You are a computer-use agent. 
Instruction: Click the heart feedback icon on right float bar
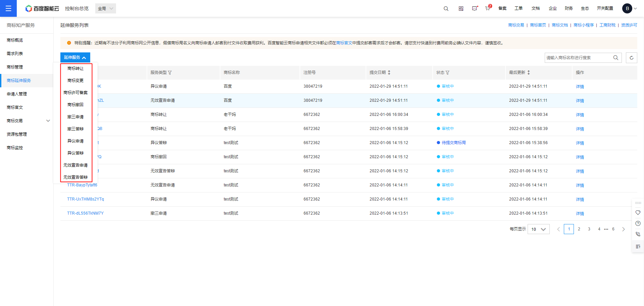[x=638, y=213]
